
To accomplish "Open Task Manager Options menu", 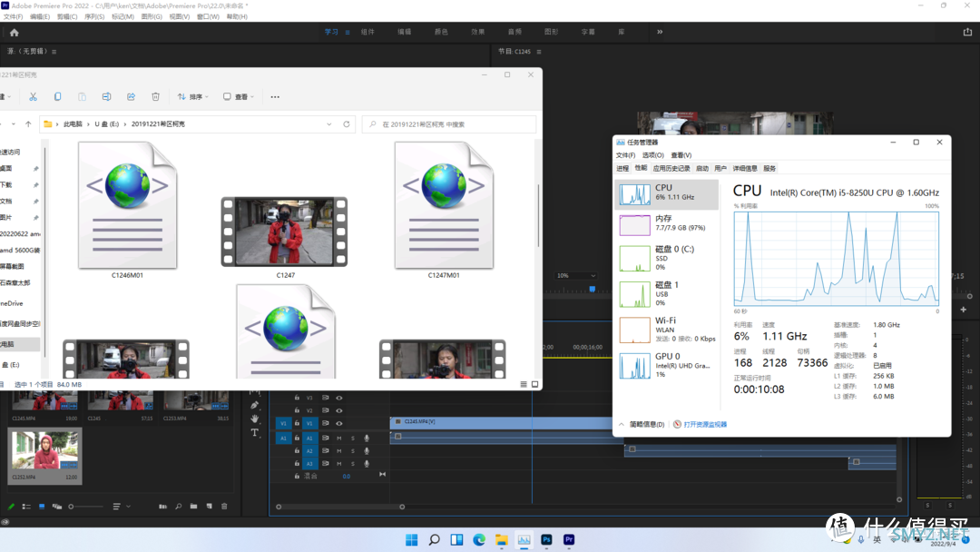I will pyautogui.click(x=652, y=155).
